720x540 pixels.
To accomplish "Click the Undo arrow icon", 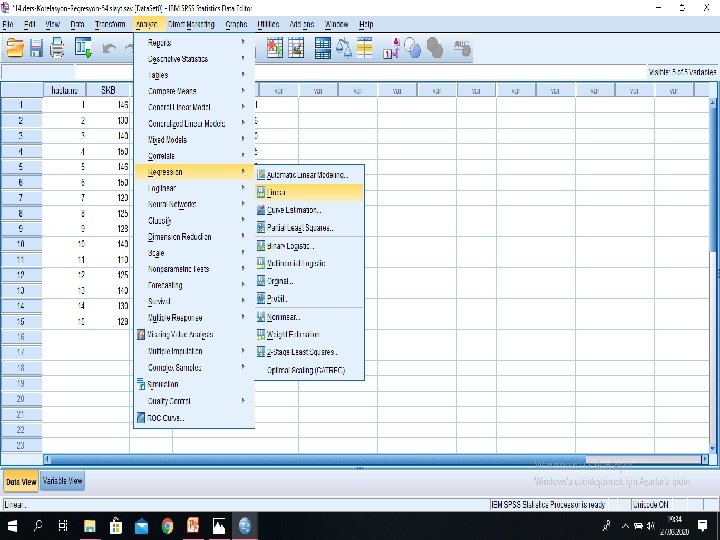I will point(109,48).
